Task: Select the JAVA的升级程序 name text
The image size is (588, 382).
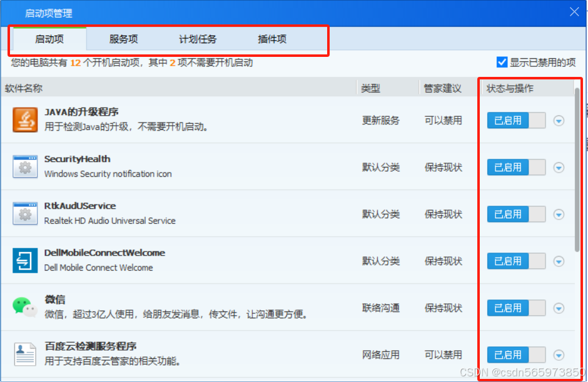Action: 81,112
